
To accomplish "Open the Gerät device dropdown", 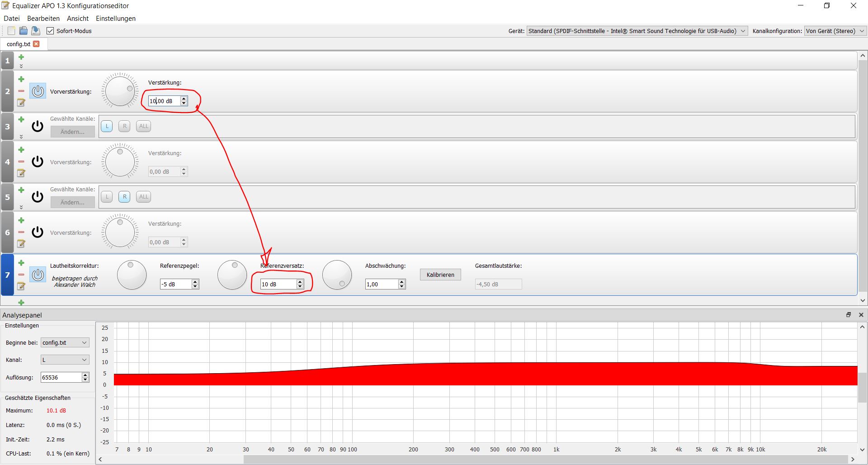I will (637, 31).
